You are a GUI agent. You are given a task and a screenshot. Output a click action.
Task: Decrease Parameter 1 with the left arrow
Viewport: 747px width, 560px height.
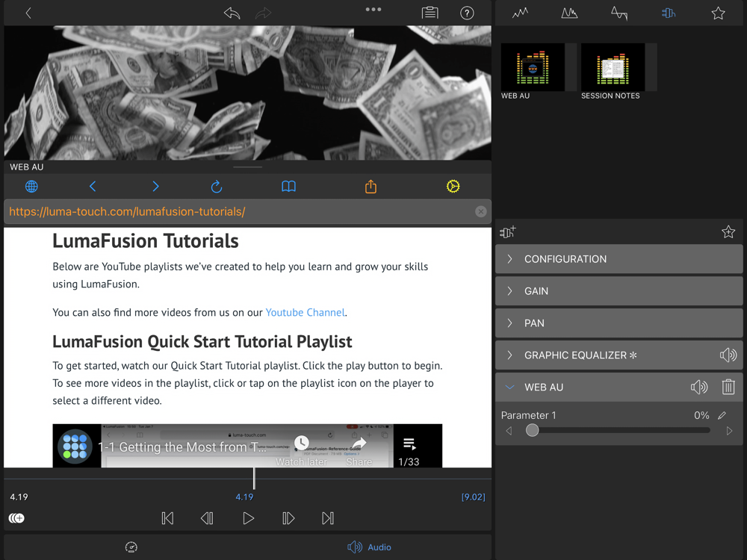[x=509, y=431]
